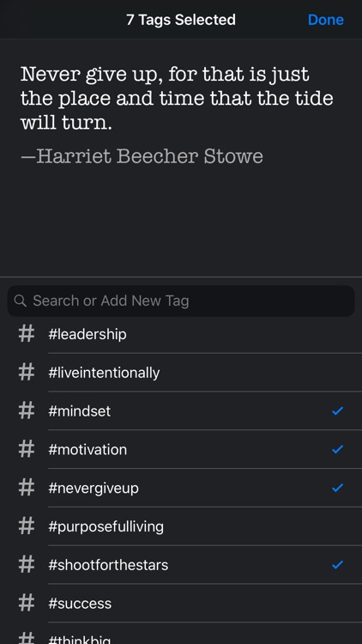Image resolution: width=362 pixels, height=644 pixels.
Task: Uncheck the #mindset tag checkmark
Action: pos(337,410)
